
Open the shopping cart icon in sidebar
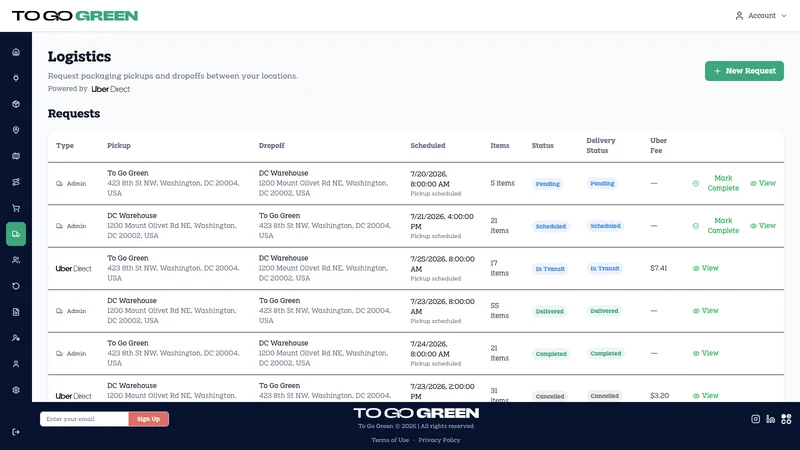[x=16, y=208]
